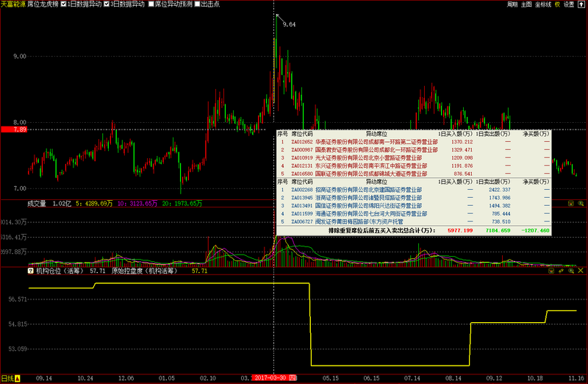Open the 主图 menu

click(527, 4)
